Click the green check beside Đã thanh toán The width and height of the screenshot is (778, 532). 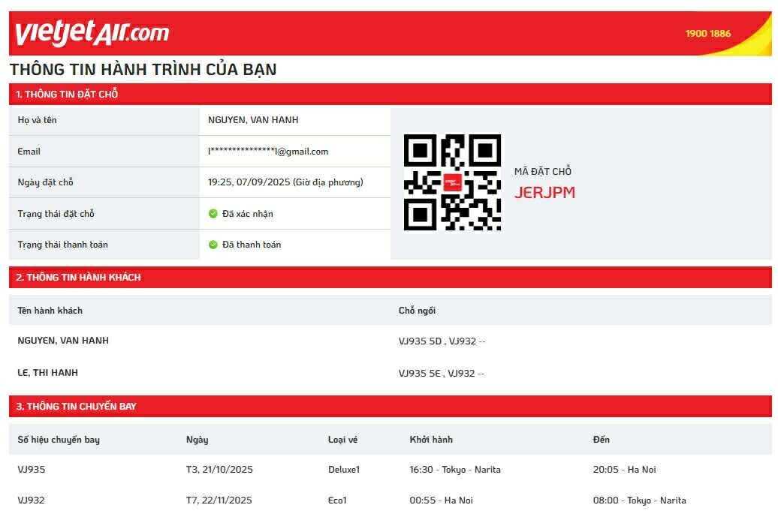213,245
